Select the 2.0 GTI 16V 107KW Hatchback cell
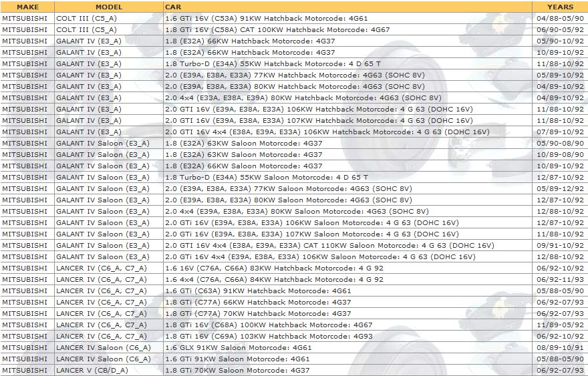Viewport: 588px width, 376px height. click(347, 120)
